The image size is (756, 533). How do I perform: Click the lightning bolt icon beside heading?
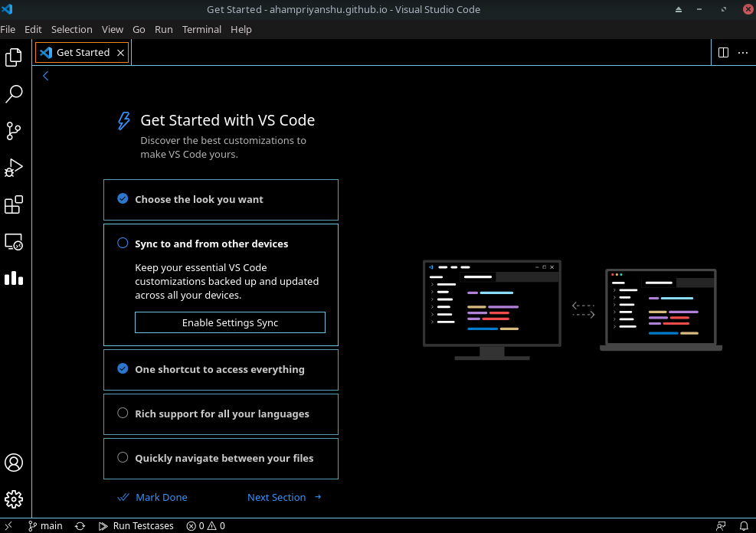124,121
